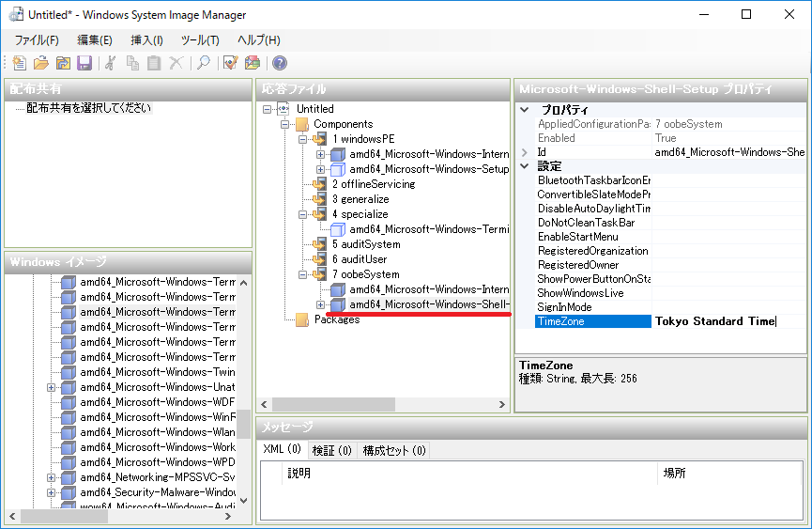The height and width of the screenshot is (529, 812).
Task: Save the answer file with the floppy icon
Action: (84, 63)
